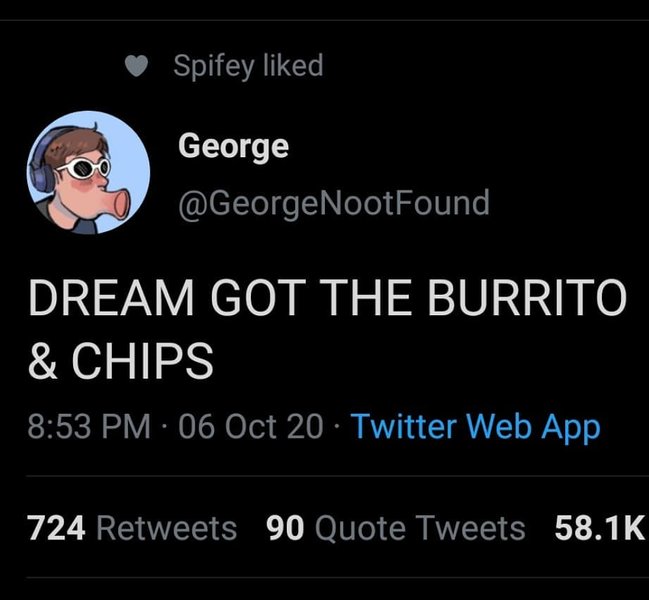Click the word "liked" in the header

(292, 66)
